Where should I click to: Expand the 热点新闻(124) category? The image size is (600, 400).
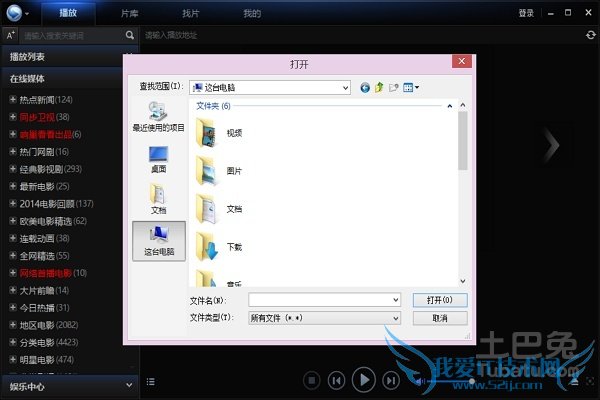pyautogui.click(x=13, y=100)
